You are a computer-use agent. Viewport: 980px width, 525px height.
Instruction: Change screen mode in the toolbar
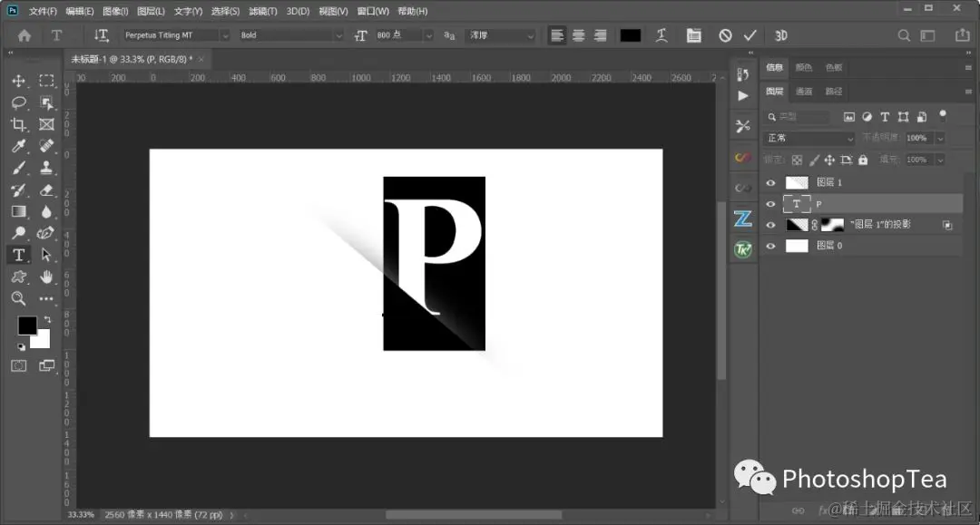[x=46, y=365]
